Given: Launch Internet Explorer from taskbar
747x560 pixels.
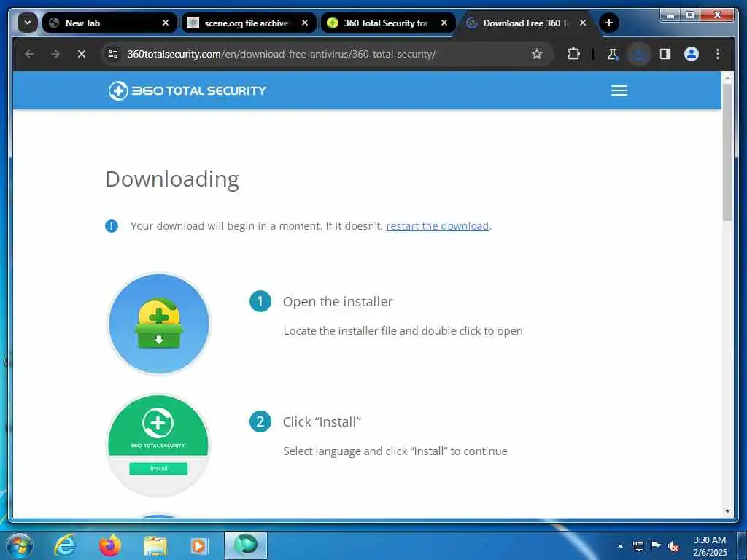Looking at the screenshot, I should click(x=65, y=545).
